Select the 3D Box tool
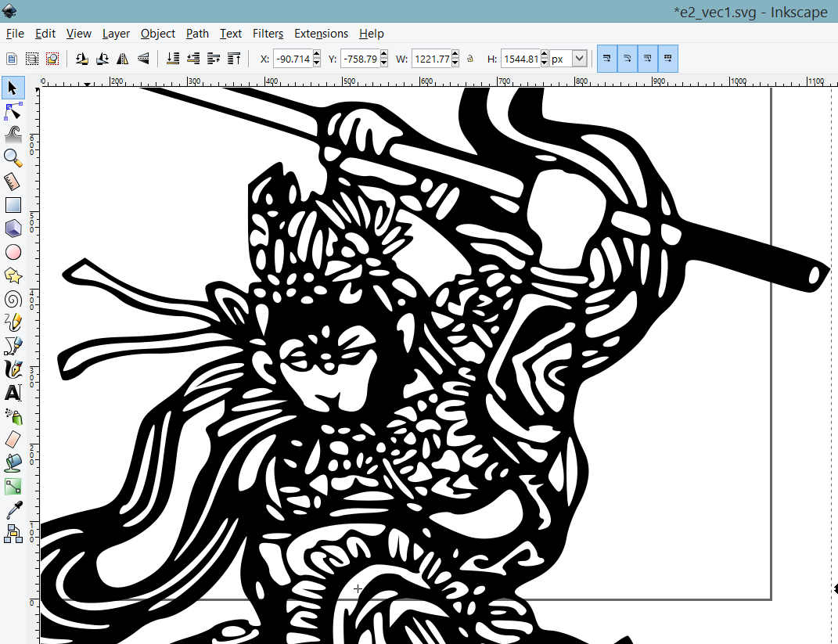The width and height of the screenshot is (838, 644). coord(13,228)
